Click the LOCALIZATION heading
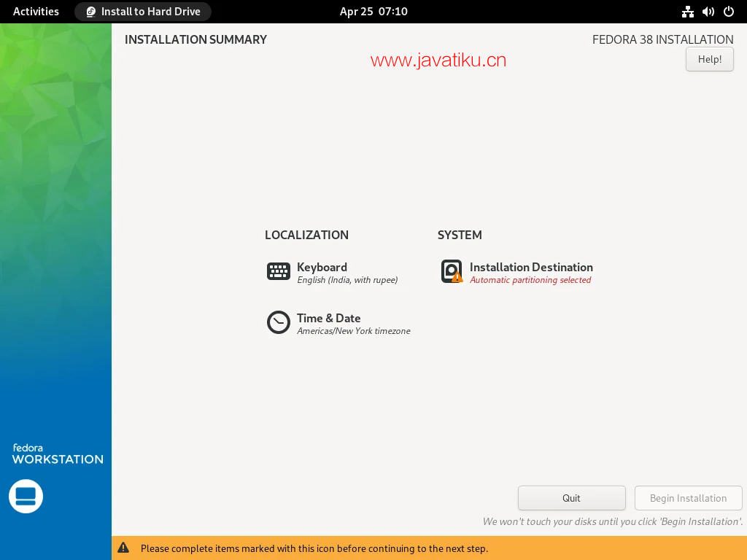 pyautogui.click(x=306, y=235)
